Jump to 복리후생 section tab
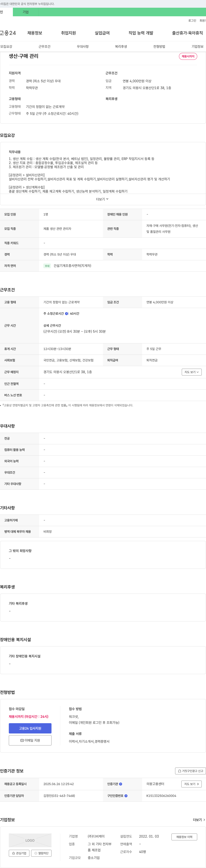 click(x=121, y=46)
